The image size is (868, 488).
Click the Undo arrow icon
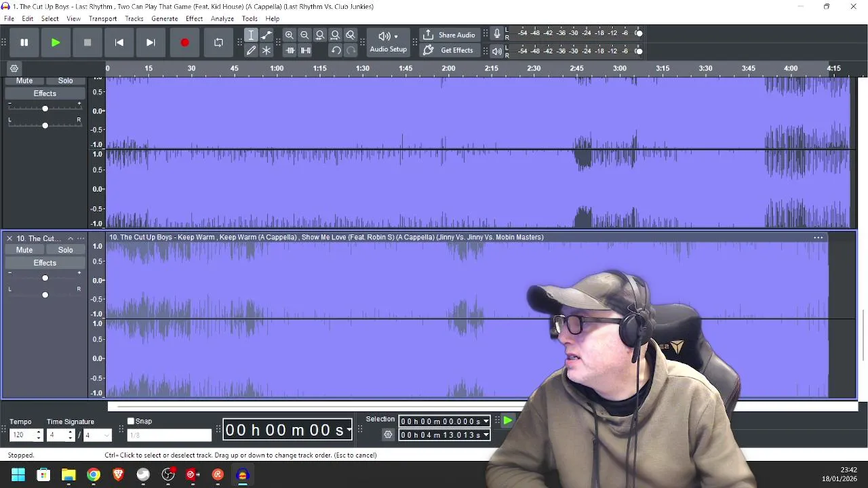(x=336, y=50)
